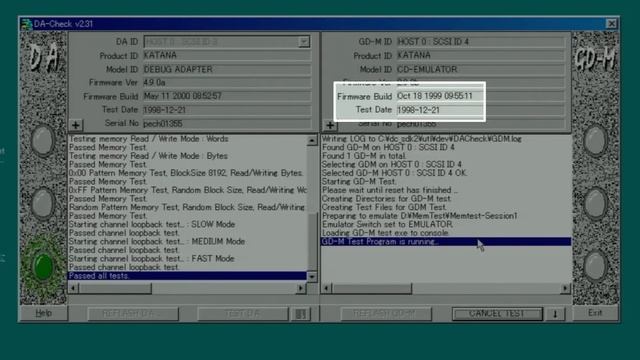Viewport: 640px width, 360px height.
Task: Cancel the running GD-M test
Action: click(497, 314)
